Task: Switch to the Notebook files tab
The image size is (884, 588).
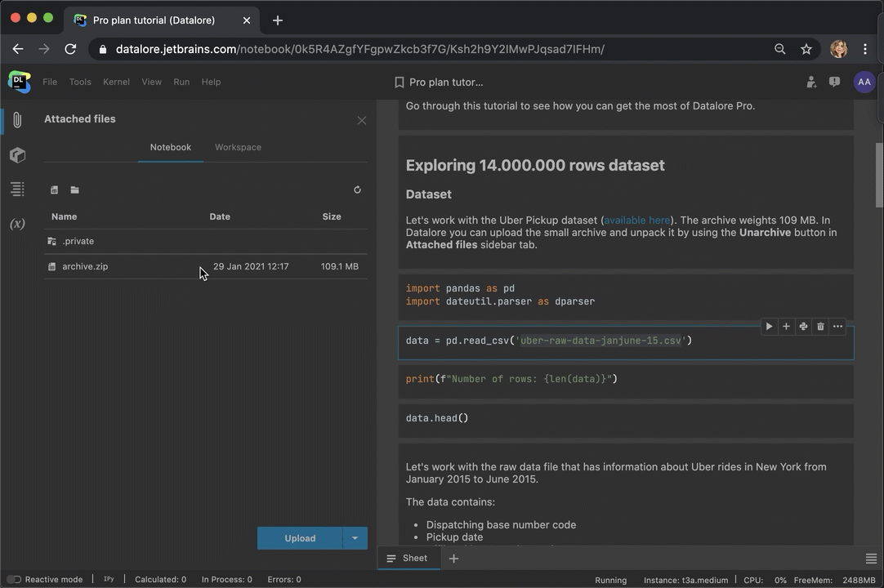Action: pyautogui.click(x=170, y=147)
